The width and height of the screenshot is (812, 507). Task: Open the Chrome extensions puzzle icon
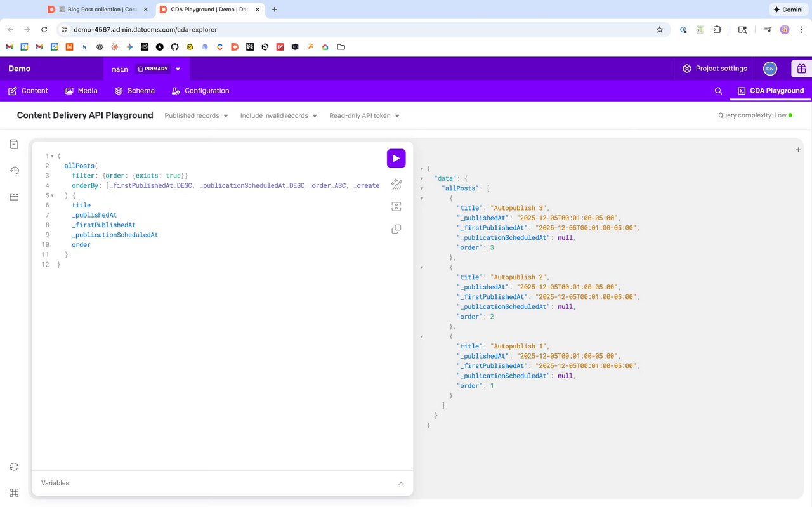[x=717, y=29]
